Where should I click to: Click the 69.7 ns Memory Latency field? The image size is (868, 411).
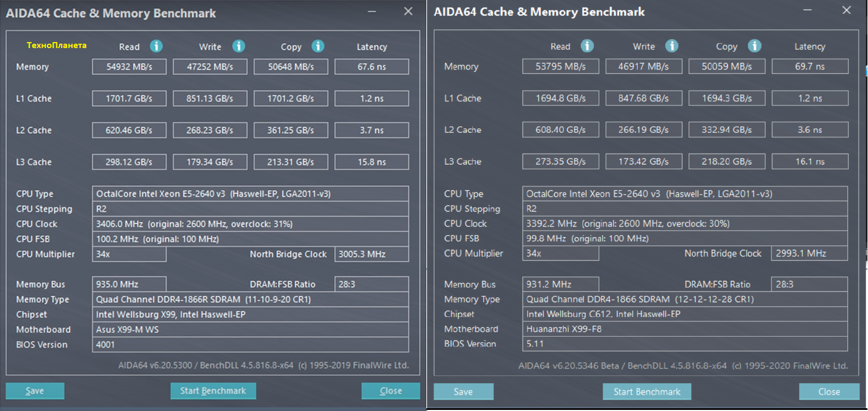tap(810, 66)
